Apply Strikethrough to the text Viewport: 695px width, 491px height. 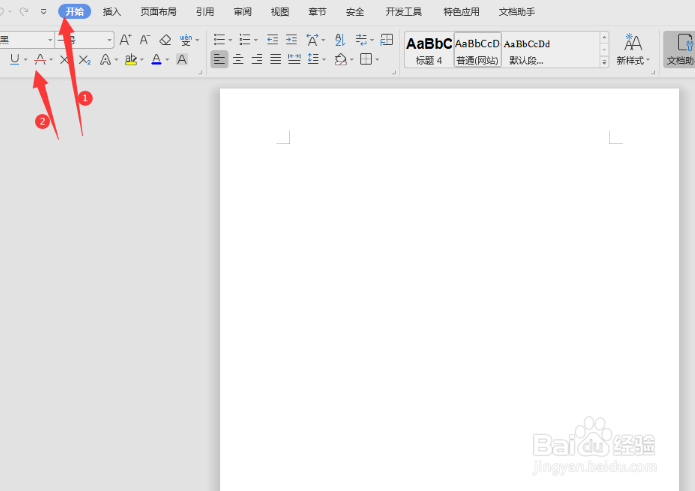(x=40, y=59)
